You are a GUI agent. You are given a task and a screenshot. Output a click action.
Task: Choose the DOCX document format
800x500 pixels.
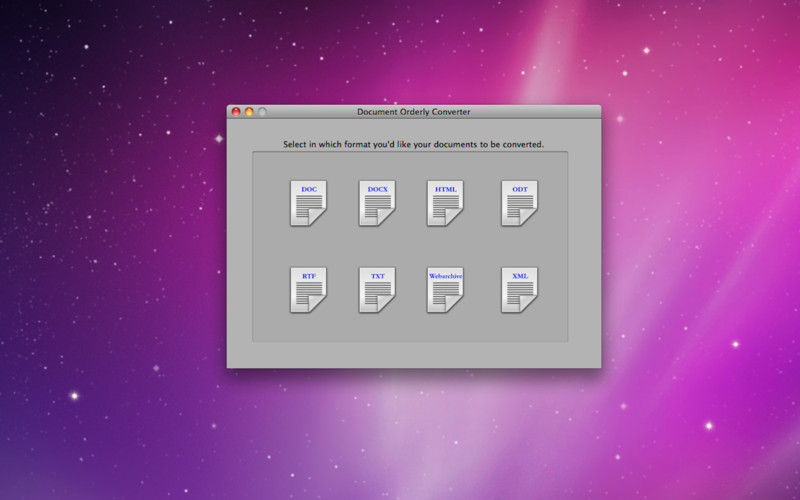click(x=377, y=203)
